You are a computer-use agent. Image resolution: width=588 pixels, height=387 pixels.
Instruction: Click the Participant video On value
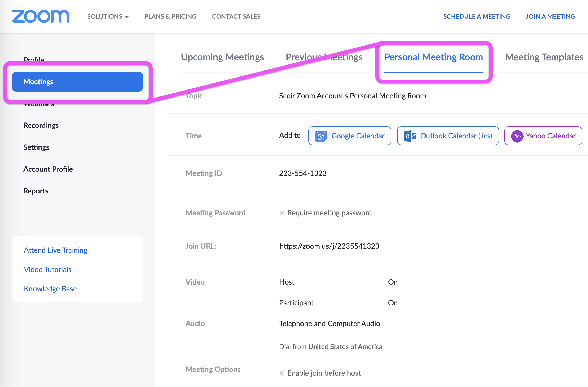(393, 303)
